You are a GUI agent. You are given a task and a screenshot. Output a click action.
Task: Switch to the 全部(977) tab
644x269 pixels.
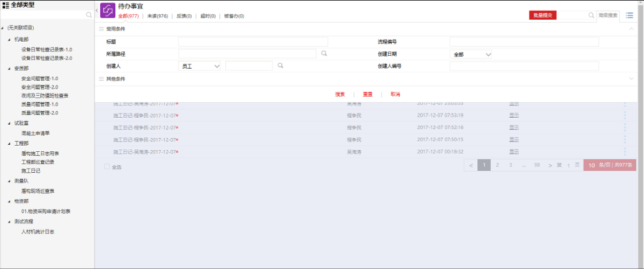click(x=128, y=16)
